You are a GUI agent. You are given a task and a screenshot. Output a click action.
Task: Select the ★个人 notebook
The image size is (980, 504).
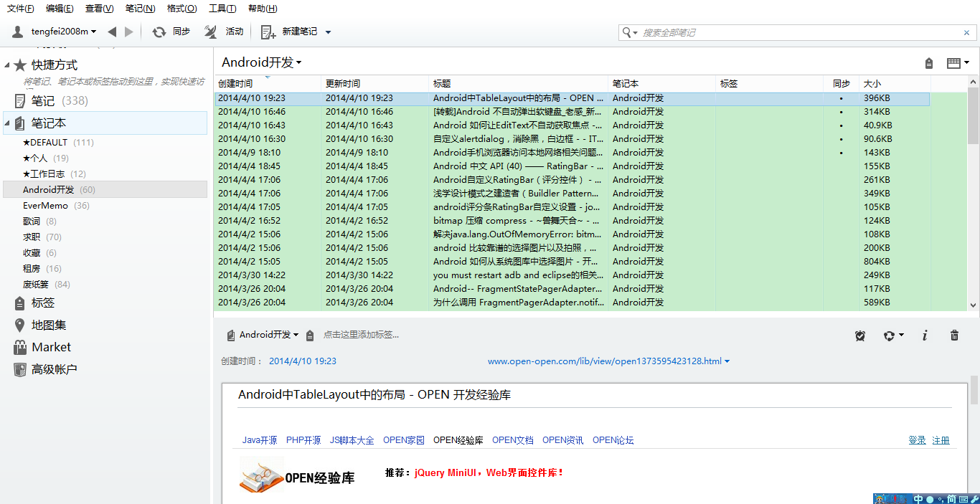click(x=46, y=158)
